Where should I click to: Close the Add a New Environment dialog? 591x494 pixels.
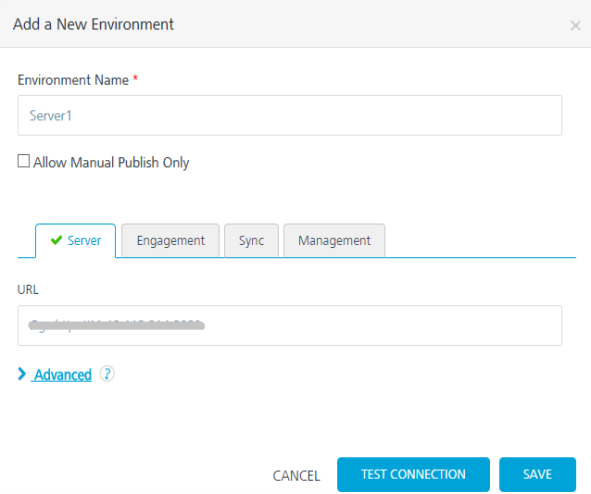(575, 26)
